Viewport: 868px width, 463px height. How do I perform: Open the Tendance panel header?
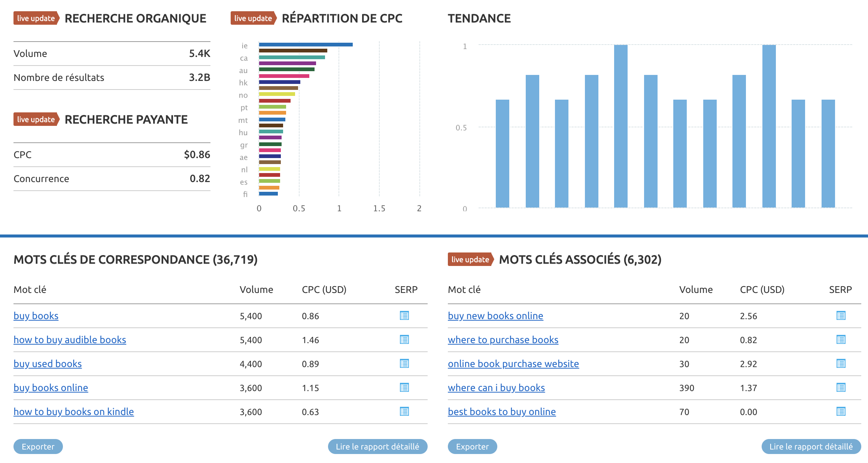[480, 18]
